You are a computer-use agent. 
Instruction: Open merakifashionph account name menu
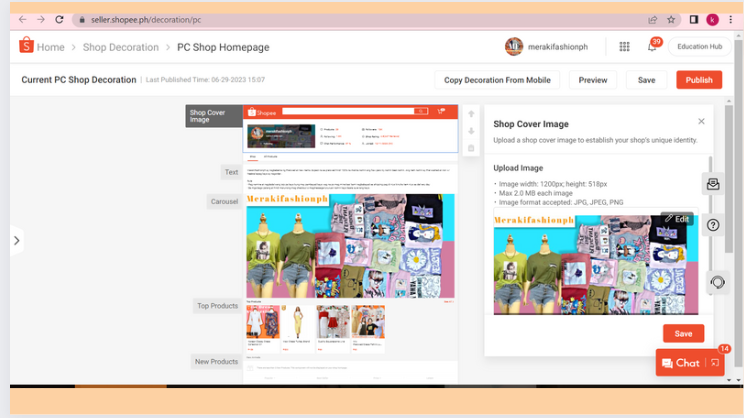(558, 47)
